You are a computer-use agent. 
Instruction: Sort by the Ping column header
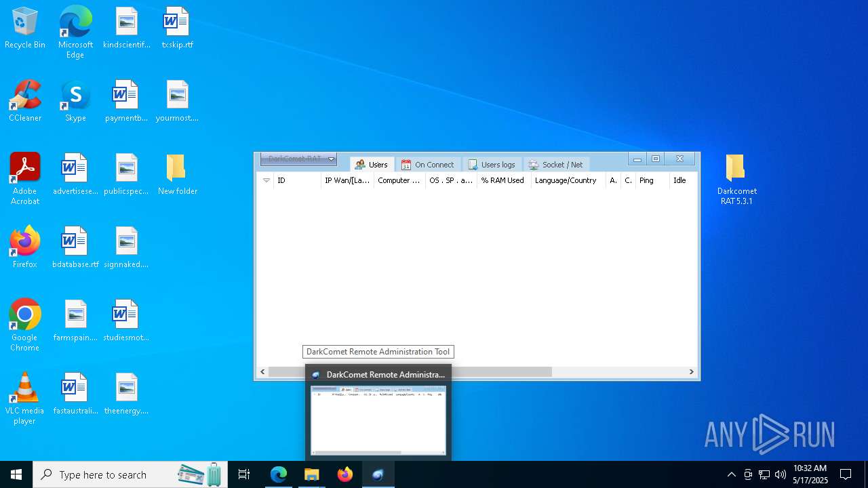coord(652,180)
